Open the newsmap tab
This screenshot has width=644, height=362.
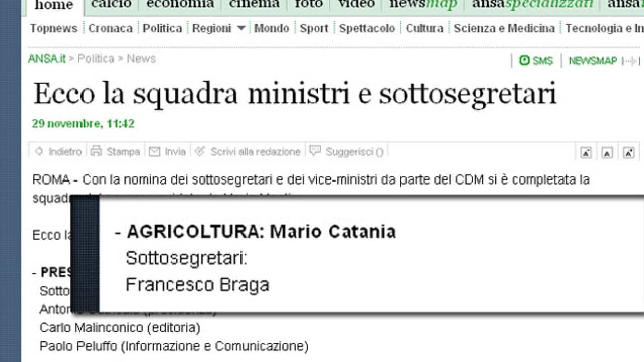pos(423,4)
